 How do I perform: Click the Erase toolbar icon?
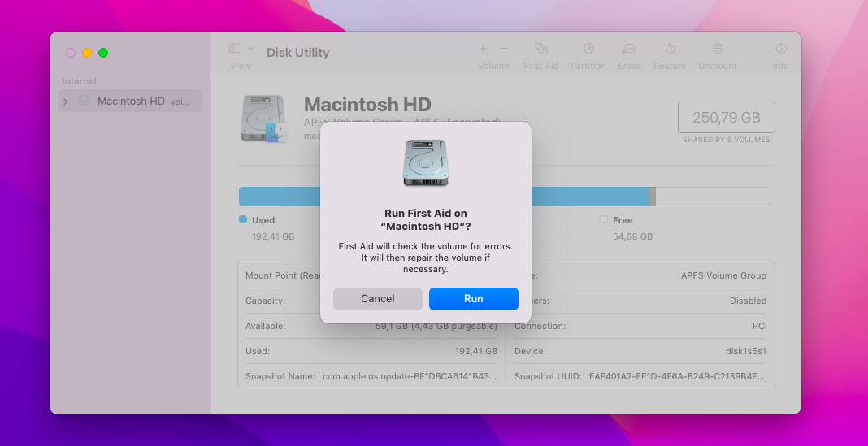coord(629,49)
